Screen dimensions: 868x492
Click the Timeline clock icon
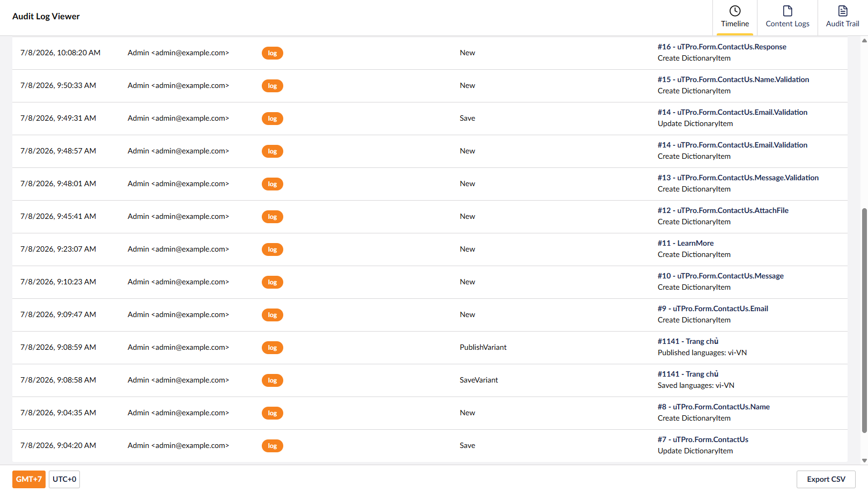click(735, 11)
